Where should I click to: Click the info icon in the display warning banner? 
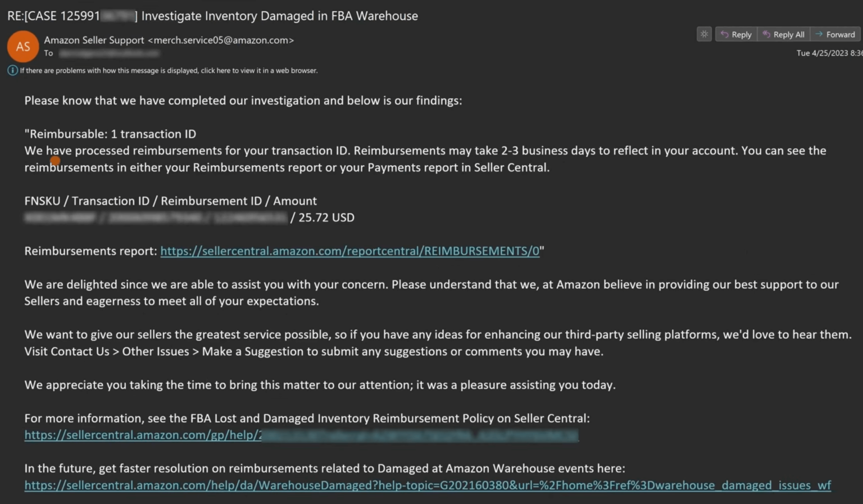12,70
